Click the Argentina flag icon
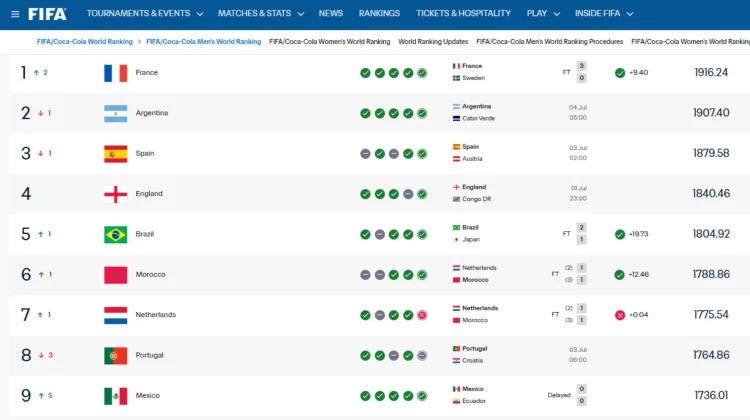Viewport: 750px width, 420px height. tap(116, 114)
